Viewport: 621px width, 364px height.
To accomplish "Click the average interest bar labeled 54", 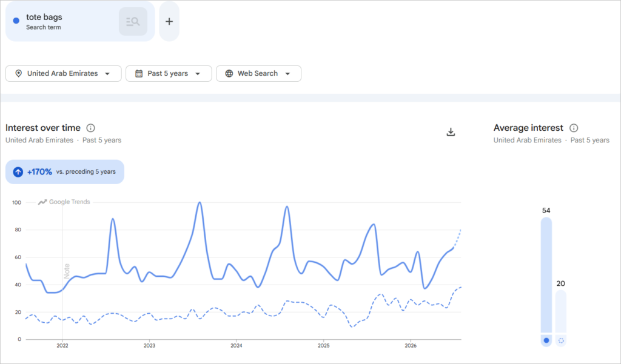I will [546, 275].
